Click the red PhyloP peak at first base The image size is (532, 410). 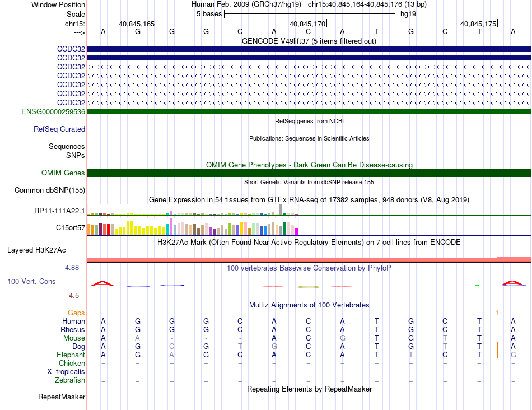click(x=102, y=283)
